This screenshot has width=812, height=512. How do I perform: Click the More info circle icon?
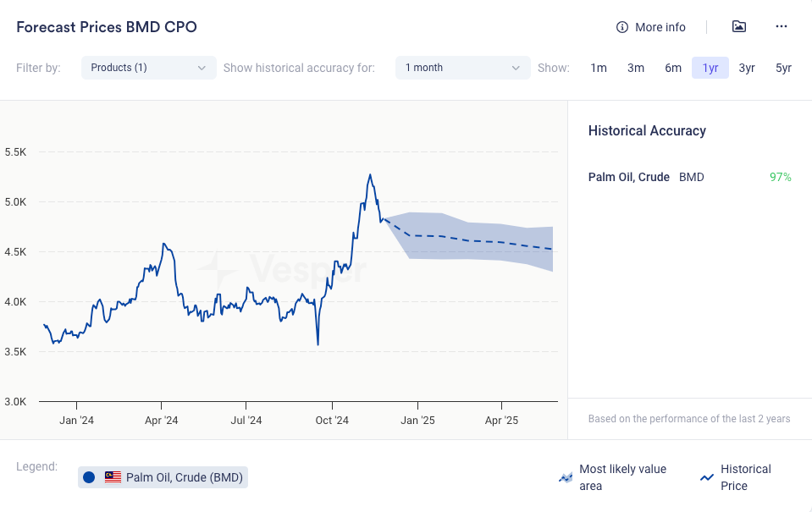(x=622, y=27)
